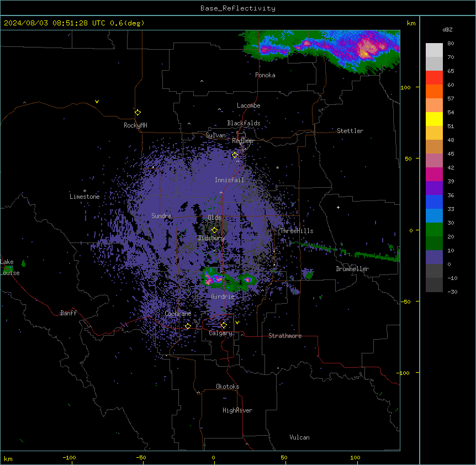This screenshot has width=476, height=465.
Task: Click the Olds label
Action: tap(214, 218)
